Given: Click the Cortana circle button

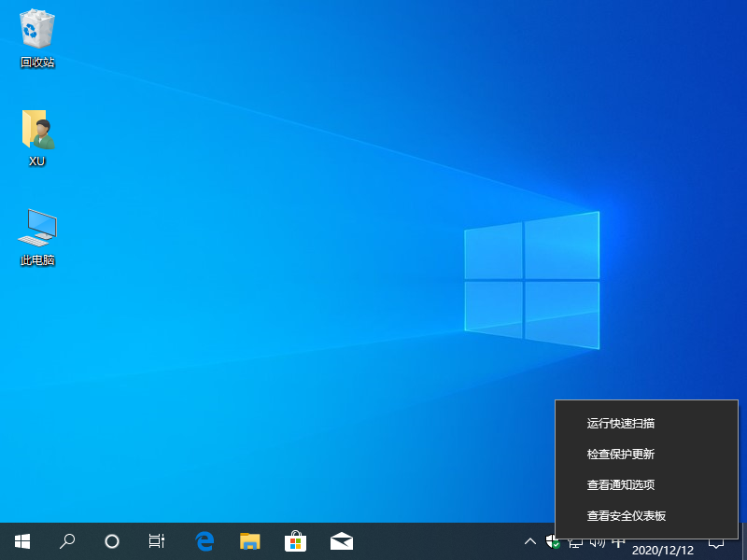Looking at the screenshot, I should (x=112, y=541).
